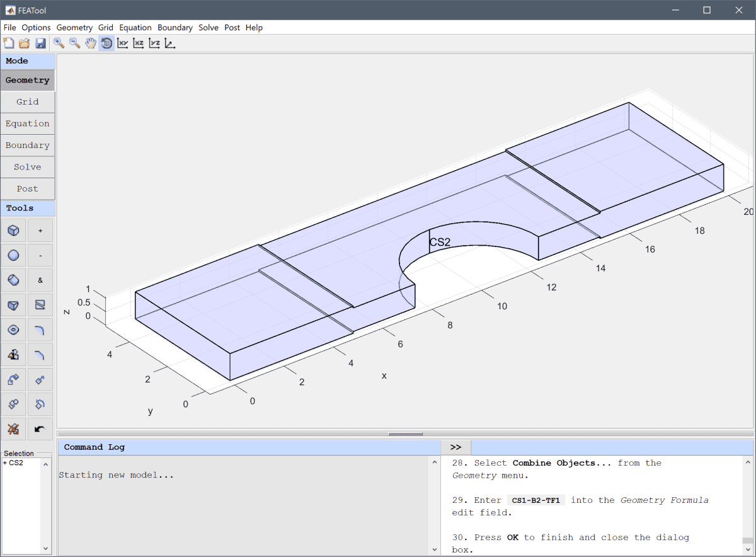Switch to the YZ plane view
Image resolution: width=756 pixels, height=557 pixels.
tap(154, 43)
